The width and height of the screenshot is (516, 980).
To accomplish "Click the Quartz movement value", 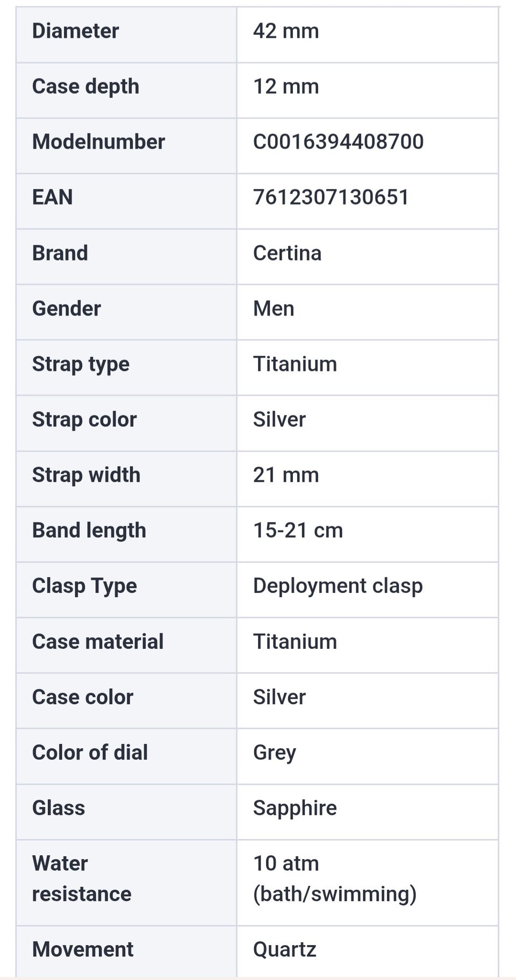I will (x=284, y=949).
